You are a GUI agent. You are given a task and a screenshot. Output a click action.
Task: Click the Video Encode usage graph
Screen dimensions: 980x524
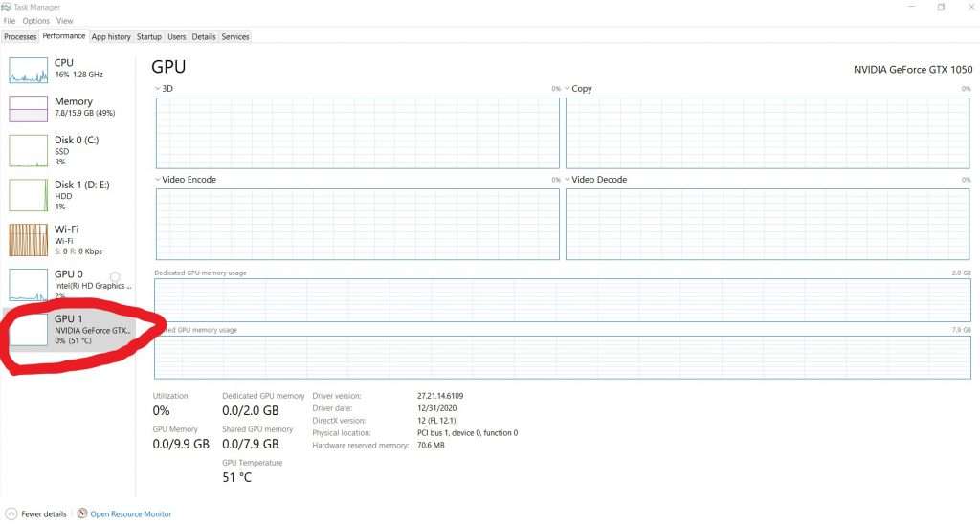358,224
